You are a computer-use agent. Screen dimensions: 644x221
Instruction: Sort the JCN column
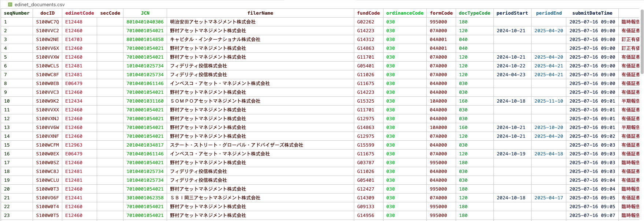(145, 13)
